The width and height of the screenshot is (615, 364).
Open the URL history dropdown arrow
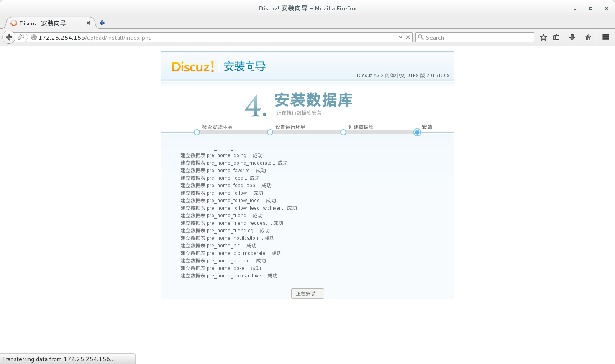pyautogui.click(x=400, y=37)
